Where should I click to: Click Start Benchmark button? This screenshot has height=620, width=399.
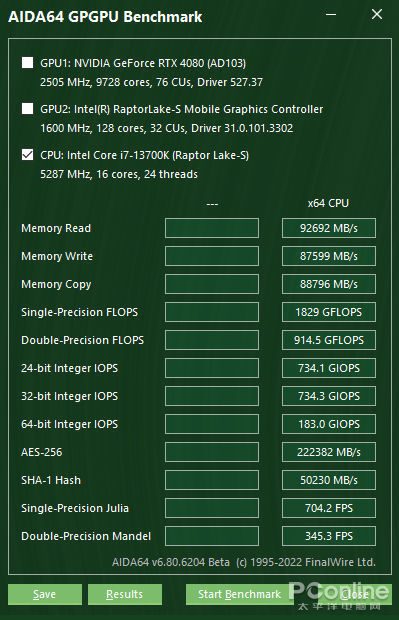point(240,594)
